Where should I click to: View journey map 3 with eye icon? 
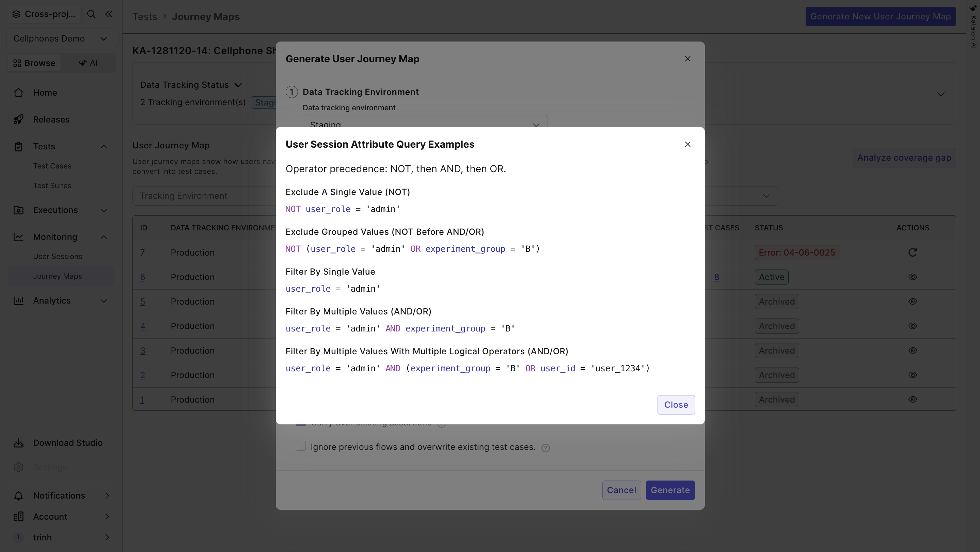pos(913,351)
